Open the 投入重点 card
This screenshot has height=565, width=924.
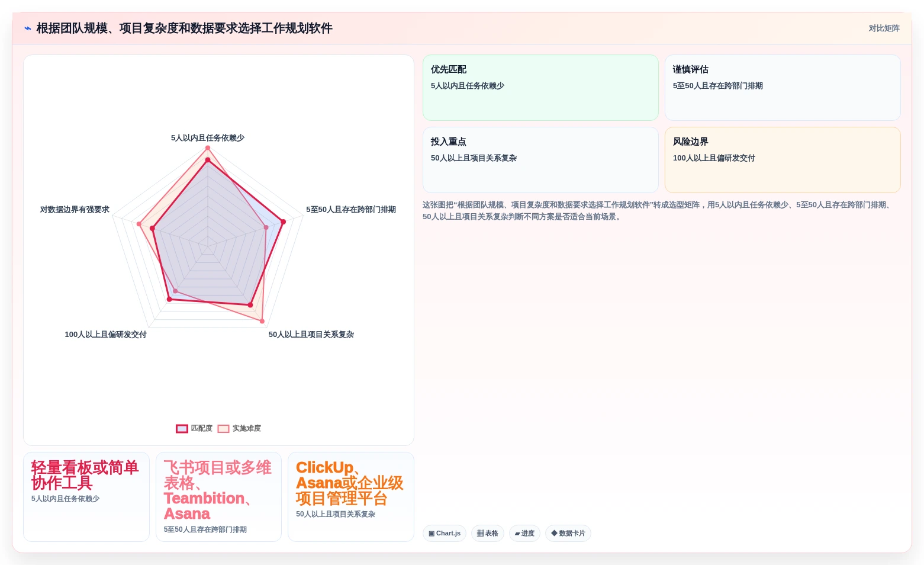pyautogui.click(x=540, y=160)
